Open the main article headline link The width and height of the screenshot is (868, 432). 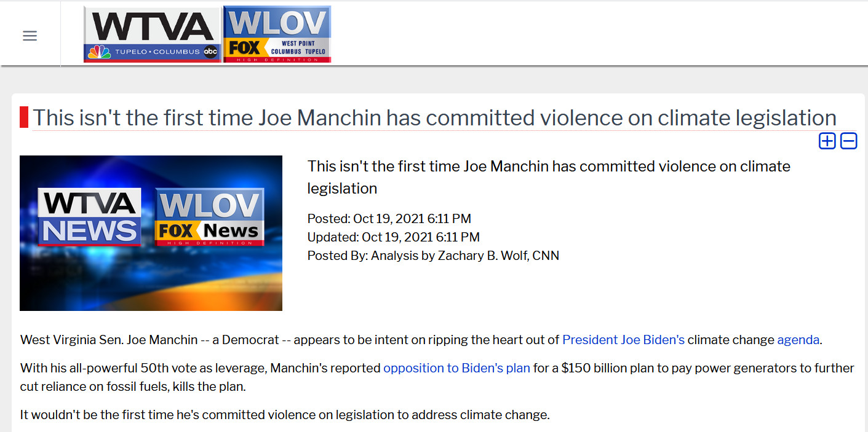pyautogui.click(x=434, y=117)
